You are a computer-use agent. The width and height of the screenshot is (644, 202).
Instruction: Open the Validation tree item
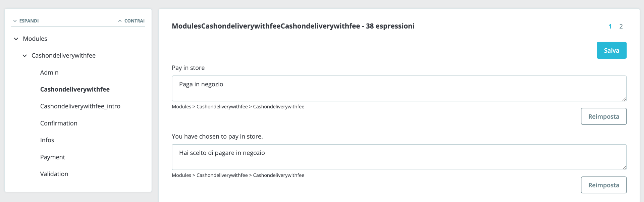pos(54,174)
